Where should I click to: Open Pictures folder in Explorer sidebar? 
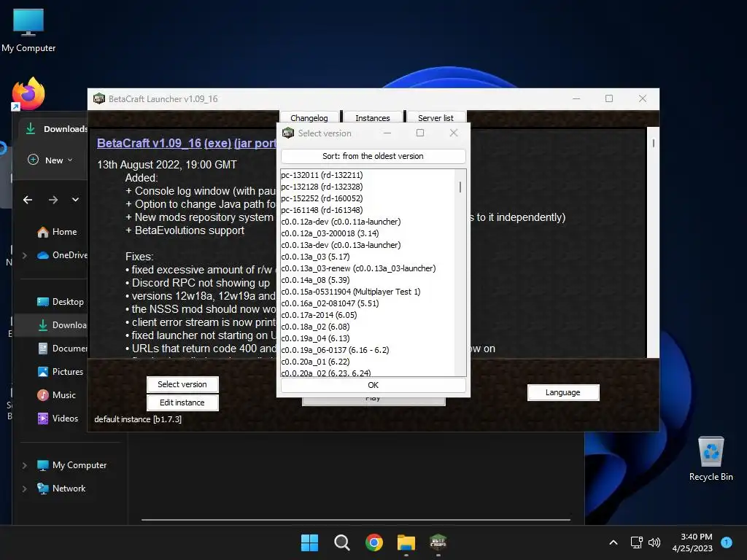(x=61, y=372)
